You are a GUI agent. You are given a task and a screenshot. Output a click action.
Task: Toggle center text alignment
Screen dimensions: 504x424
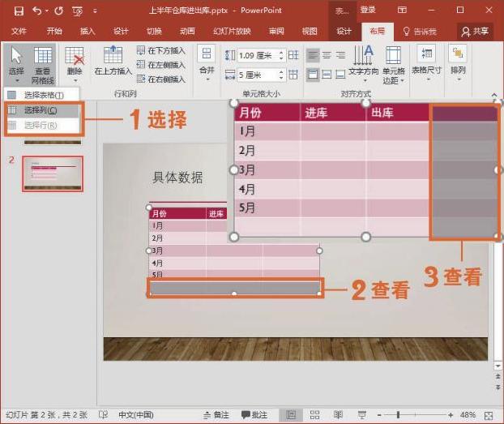tap(327, 55)
